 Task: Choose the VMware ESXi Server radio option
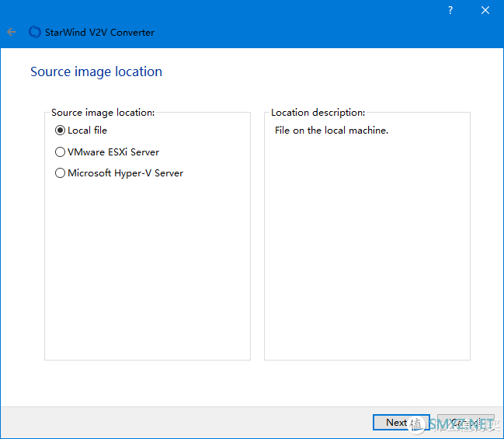point(60,152)
